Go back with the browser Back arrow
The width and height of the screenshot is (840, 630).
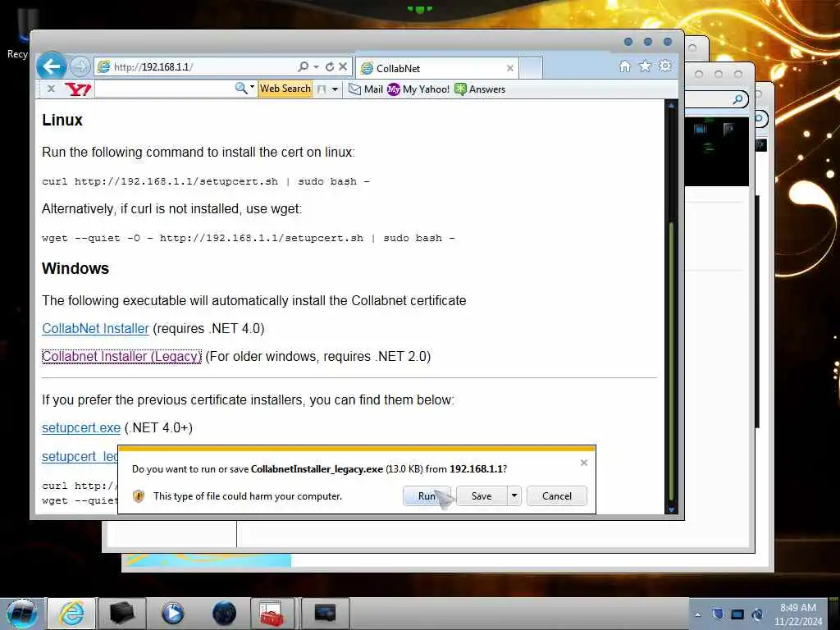52,67
